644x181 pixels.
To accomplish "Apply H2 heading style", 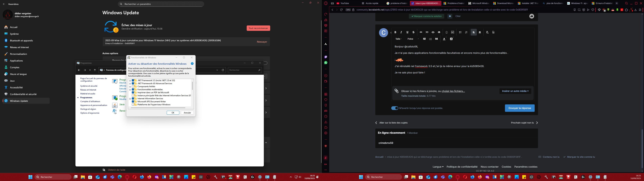I will (424, 39).
